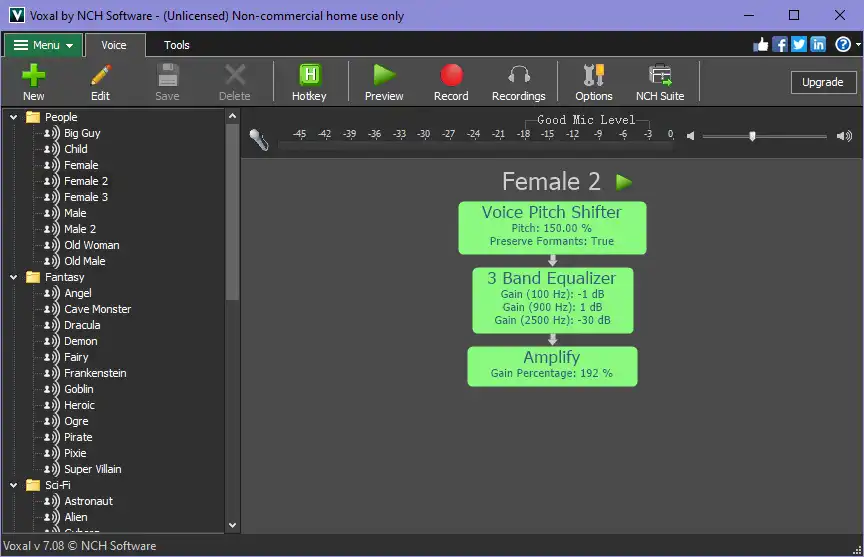Click the Save floppy disk icon
Viewport: 864px width, 557px height.
168,75
